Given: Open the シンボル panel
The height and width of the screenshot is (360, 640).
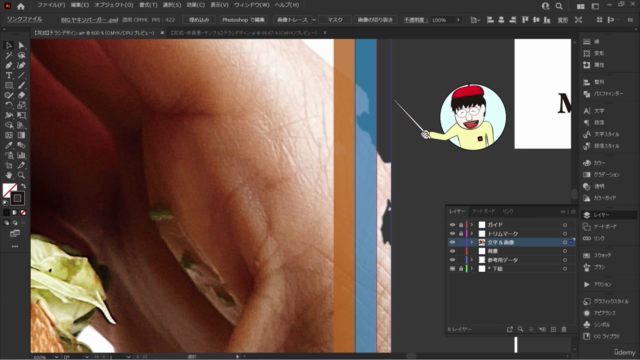Looking at the screenshot, I should point(597,325).
